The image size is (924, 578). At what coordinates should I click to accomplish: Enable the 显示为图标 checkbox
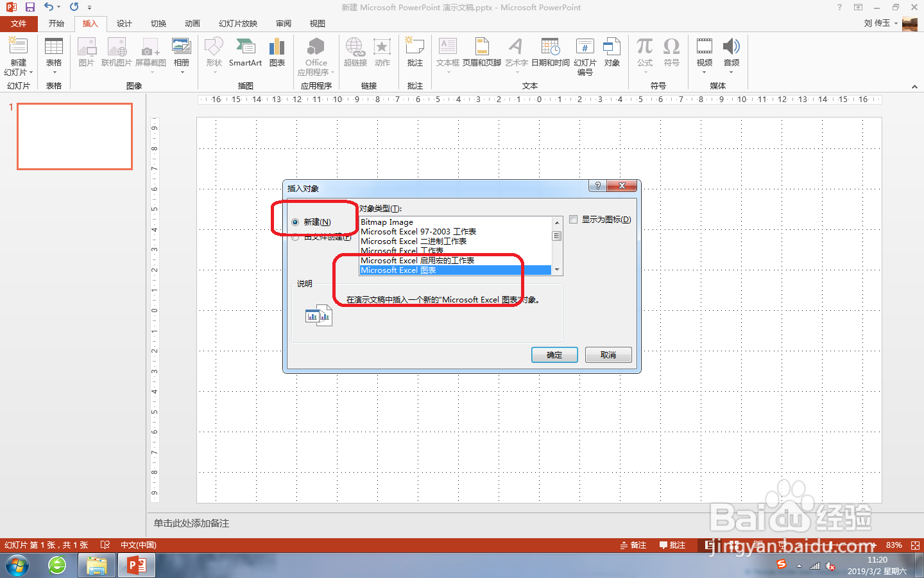point(573,220)
